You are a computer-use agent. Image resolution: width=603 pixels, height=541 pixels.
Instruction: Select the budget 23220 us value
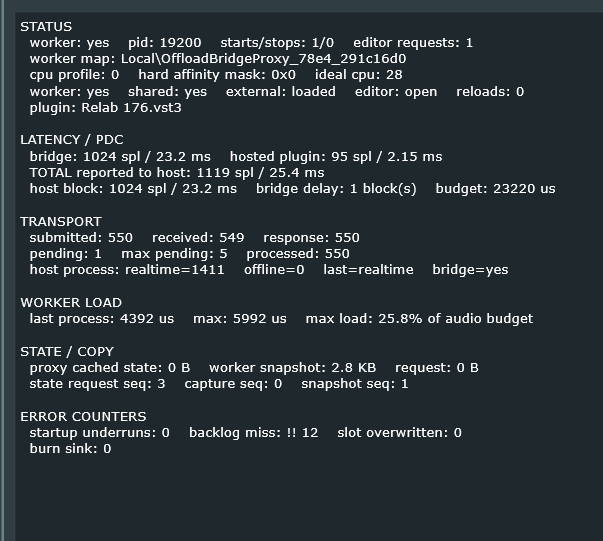(x=495, y=189)
